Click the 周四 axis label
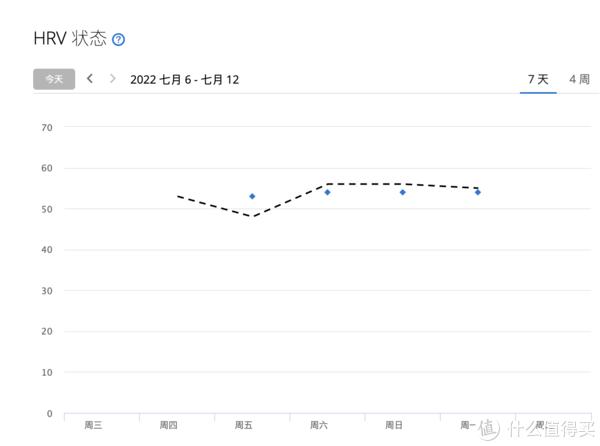Viewport: 600px width, 446px height. pos(168,425)
